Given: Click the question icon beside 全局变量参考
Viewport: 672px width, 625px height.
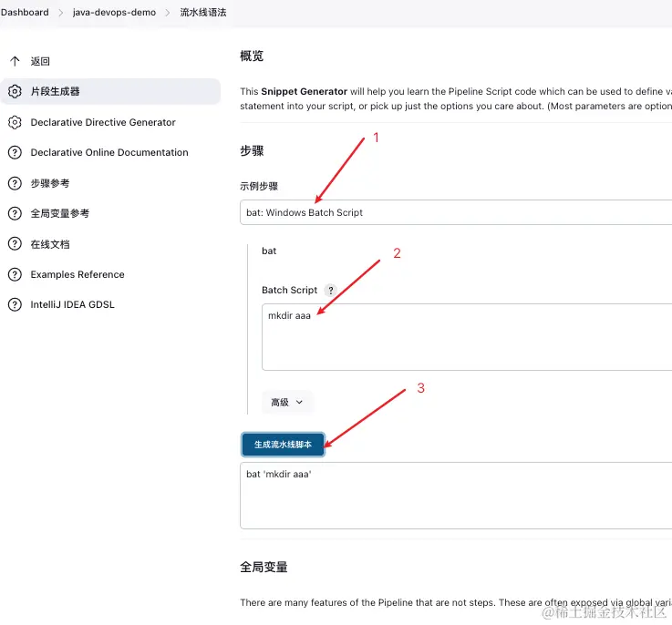Looking at the screenshot, I should [15, 213].
